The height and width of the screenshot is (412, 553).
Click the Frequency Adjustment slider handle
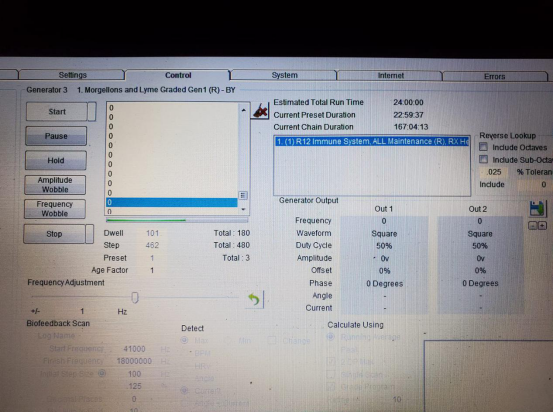tap(135, 297)
